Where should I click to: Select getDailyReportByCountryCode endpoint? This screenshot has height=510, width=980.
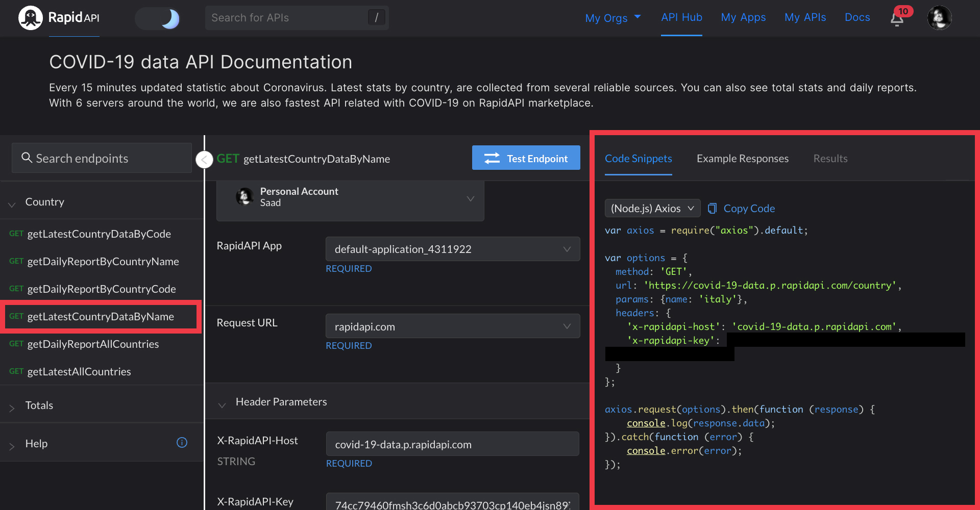click(102, 289)
